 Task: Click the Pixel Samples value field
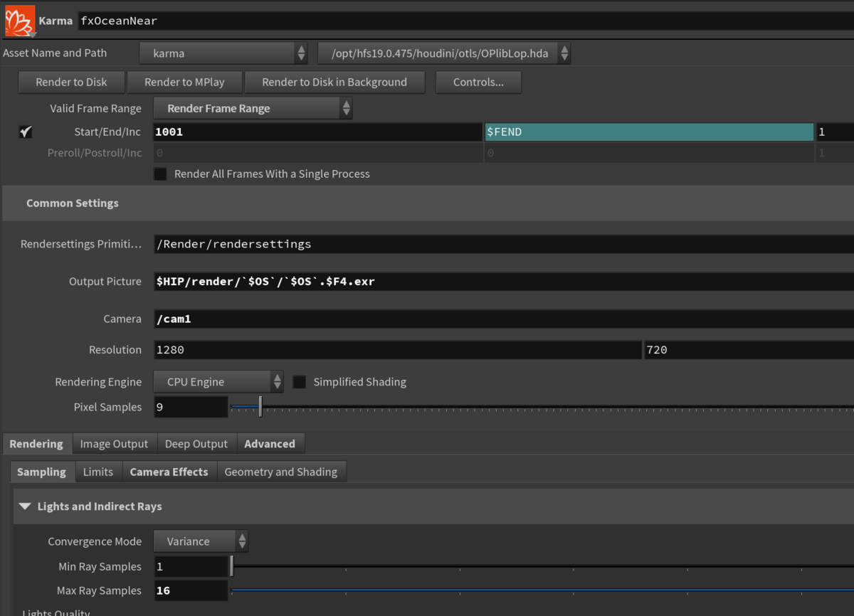pyautogui.click(x=191, y=408)
